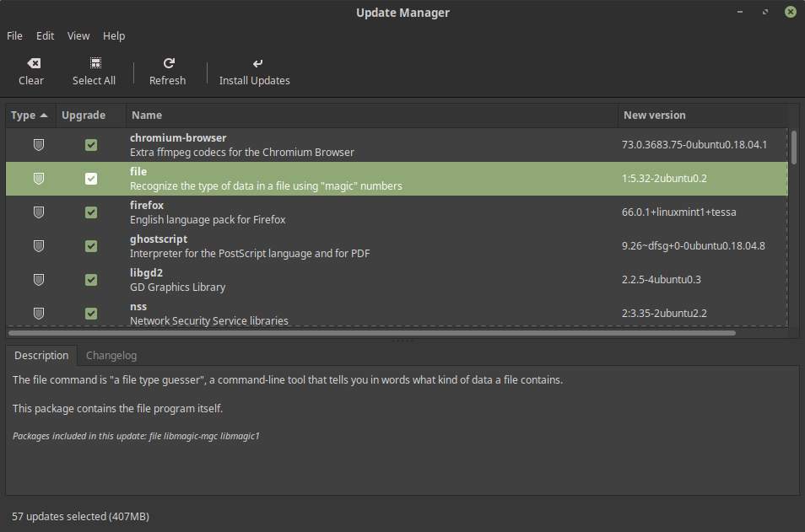Open the View menu
The width and height of the screenshot is (805, 532).
[78, 36]
